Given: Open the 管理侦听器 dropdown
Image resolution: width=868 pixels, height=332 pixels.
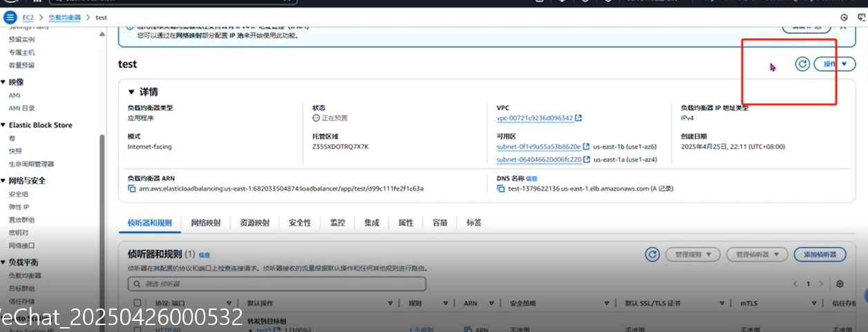Looking at the screenshot, I should coord(757,255).
